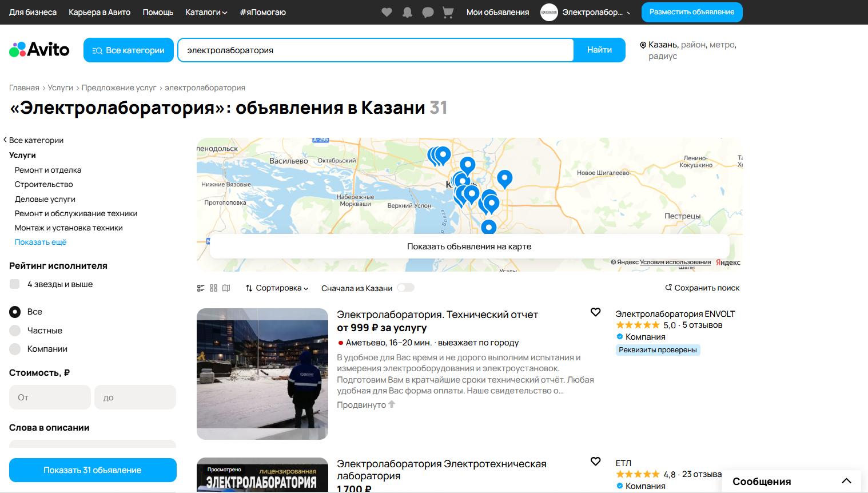Check the 4 stars and above filter

[x=15, y=284]
